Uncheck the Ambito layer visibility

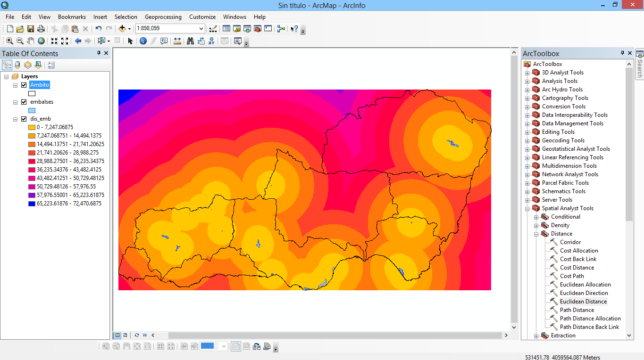tap(24, 85)
